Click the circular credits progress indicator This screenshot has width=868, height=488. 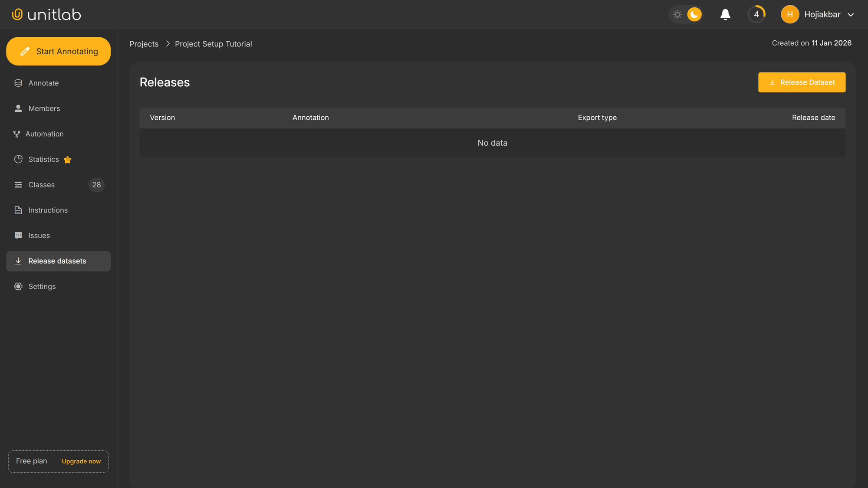(756, 14)
